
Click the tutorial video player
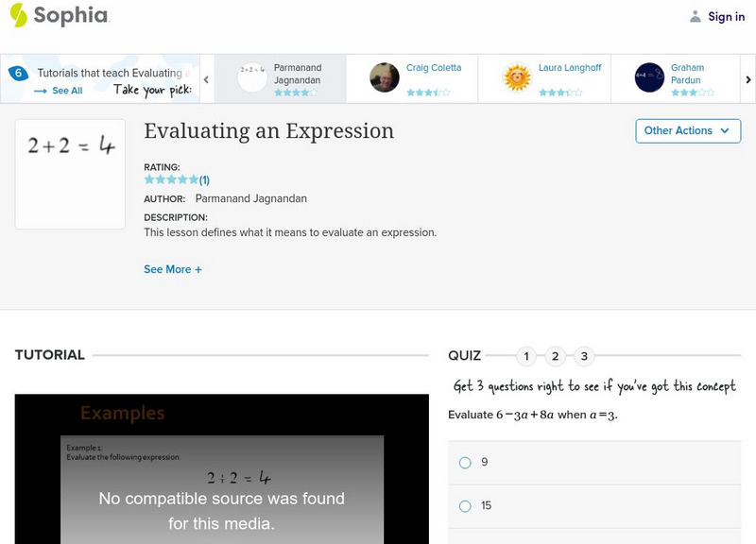point(222,468)
